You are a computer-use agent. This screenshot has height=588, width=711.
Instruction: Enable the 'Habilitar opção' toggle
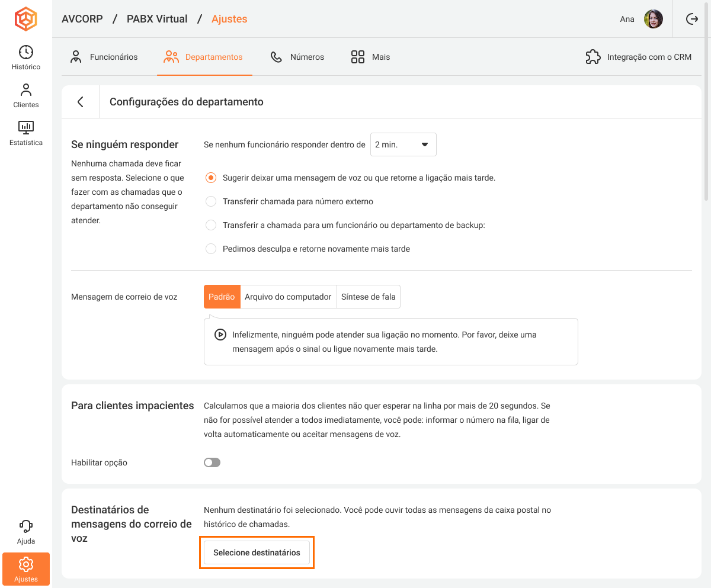point(212,462)
